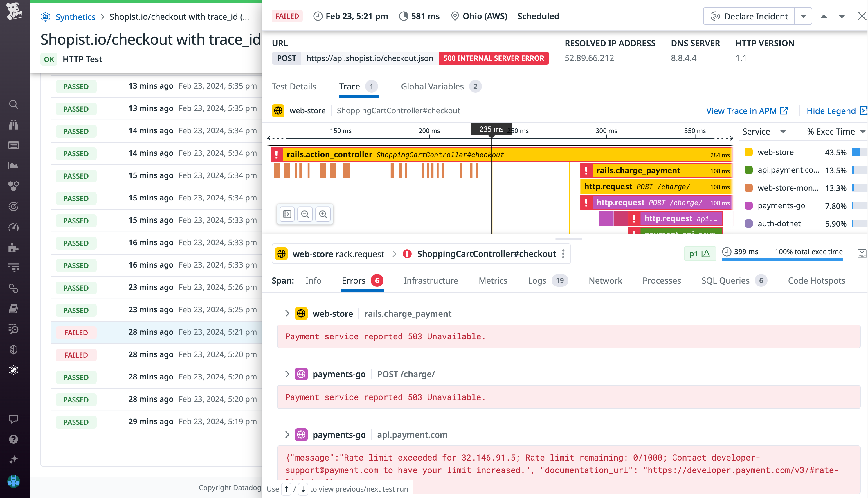The image size is (868, 498).
Task: Click the Infrastructure hexagons icon
Action: (x=14, y=186)
